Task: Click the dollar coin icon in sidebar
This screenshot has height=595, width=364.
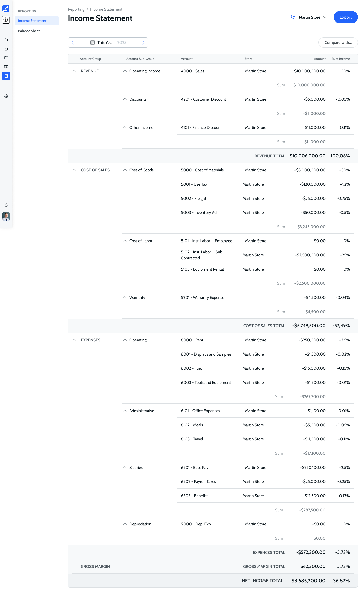Action: [6, 20]
